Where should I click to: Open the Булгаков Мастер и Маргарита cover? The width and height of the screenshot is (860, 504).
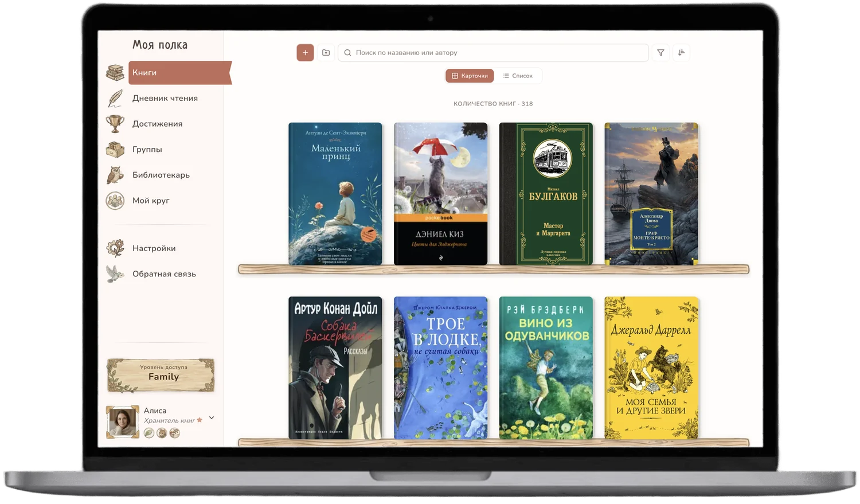tap(546, 194)
